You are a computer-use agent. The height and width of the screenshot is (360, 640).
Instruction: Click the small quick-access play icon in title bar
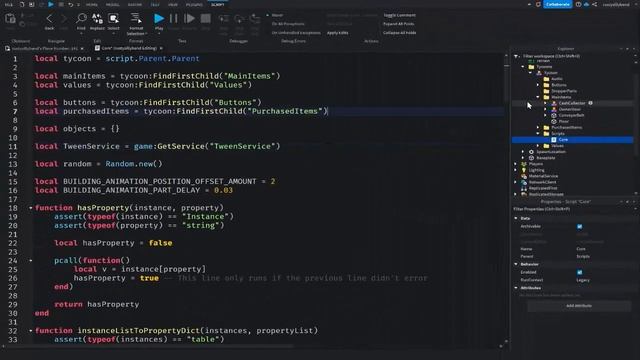click(x=51, y=4)
